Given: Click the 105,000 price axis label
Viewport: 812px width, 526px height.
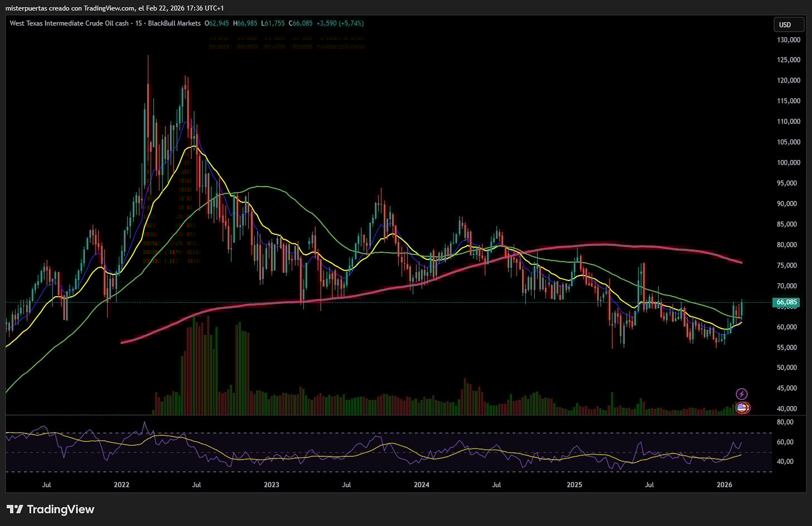Looking at the screenshot, I should 789,142.
